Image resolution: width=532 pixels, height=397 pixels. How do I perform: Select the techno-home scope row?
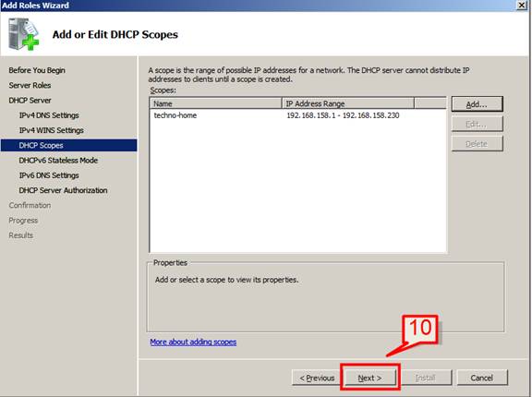(x=298, y=115)
